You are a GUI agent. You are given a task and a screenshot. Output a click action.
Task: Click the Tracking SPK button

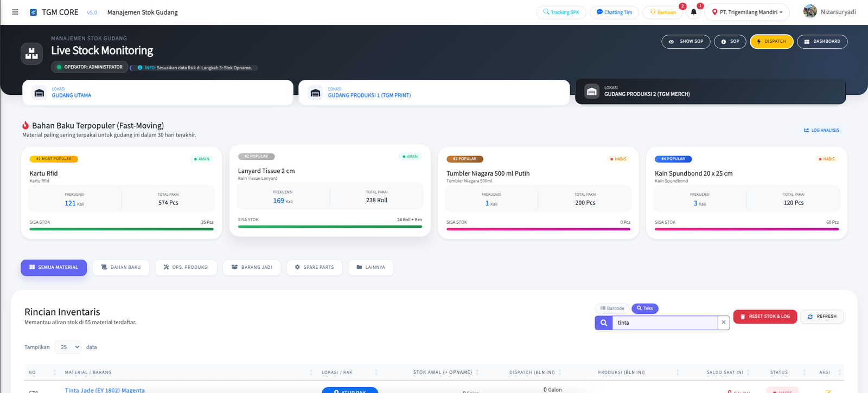point(561,12)
